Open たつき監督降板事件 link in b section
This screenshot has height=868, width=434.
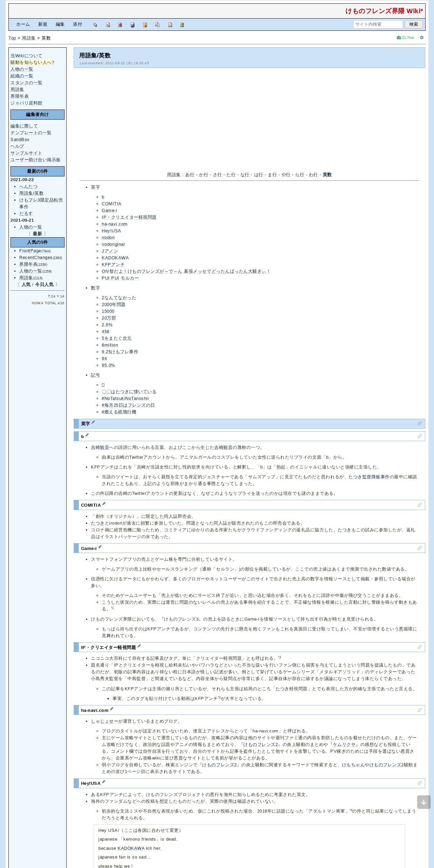[369, 477]
